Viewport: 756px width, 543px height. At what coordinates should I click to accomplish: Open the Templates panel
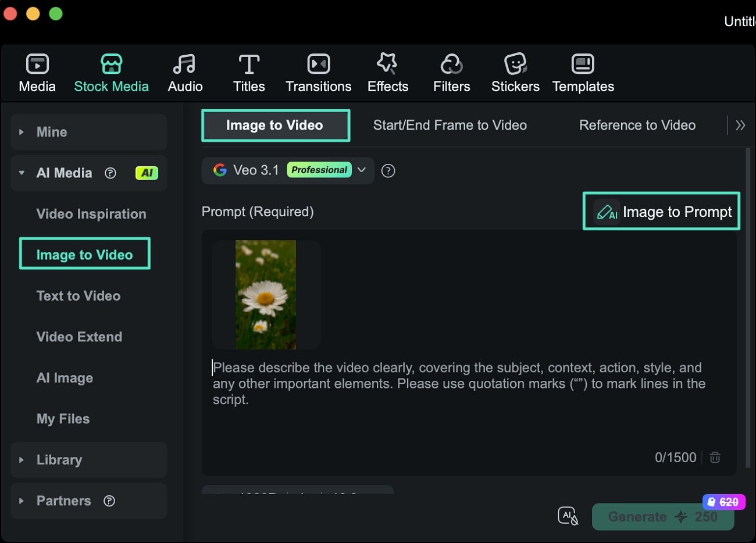583,73
